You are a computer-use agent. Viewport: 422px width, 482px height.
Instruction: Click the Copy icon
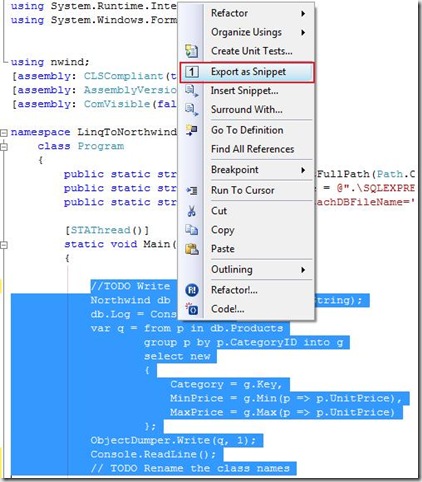(192, 230)
